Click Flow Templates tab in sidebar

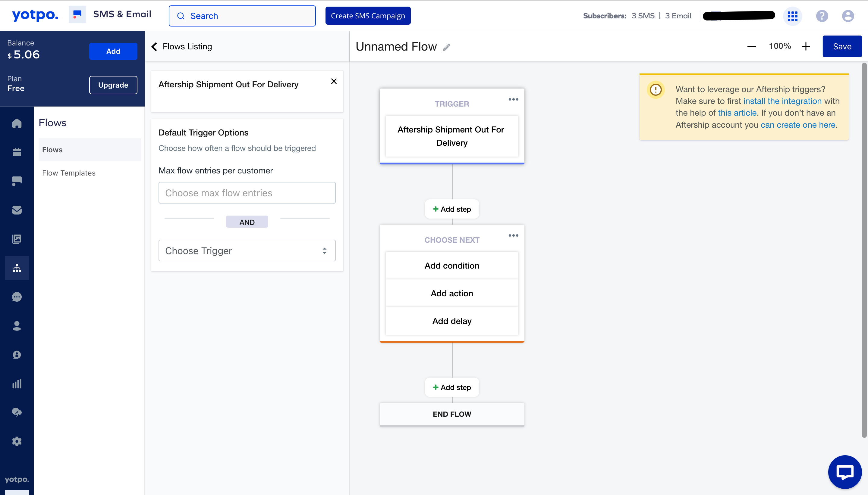point(68,173)
